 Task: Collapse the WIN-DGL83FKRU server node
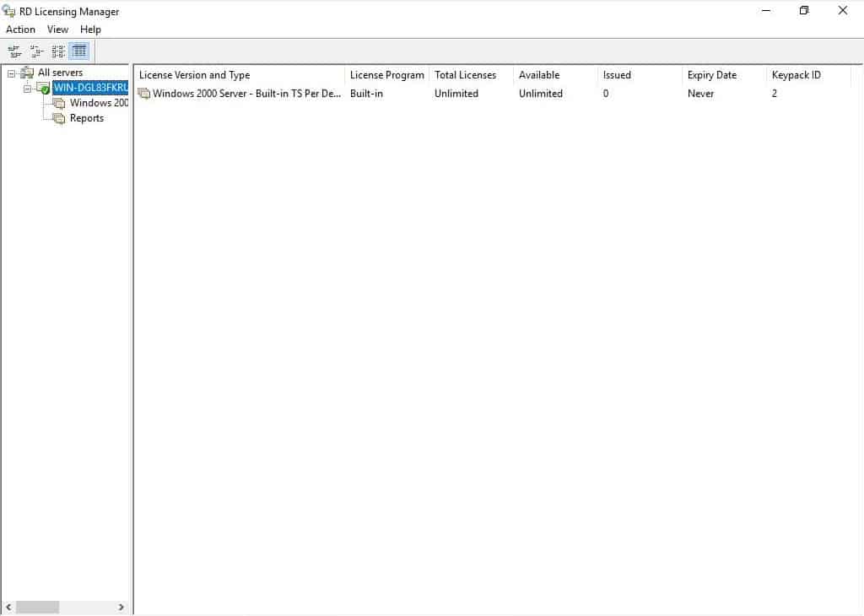click(x=27, y=88)
